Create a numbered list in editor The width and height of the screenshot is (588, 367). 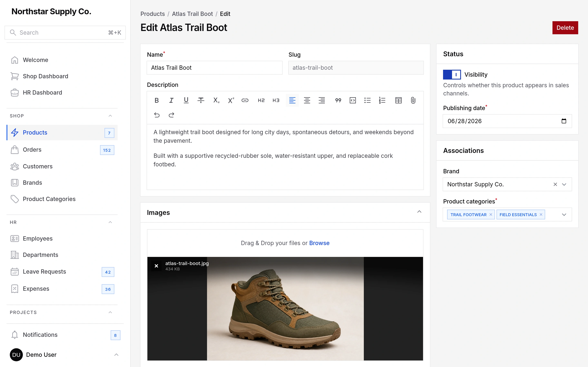click(382, 100)
